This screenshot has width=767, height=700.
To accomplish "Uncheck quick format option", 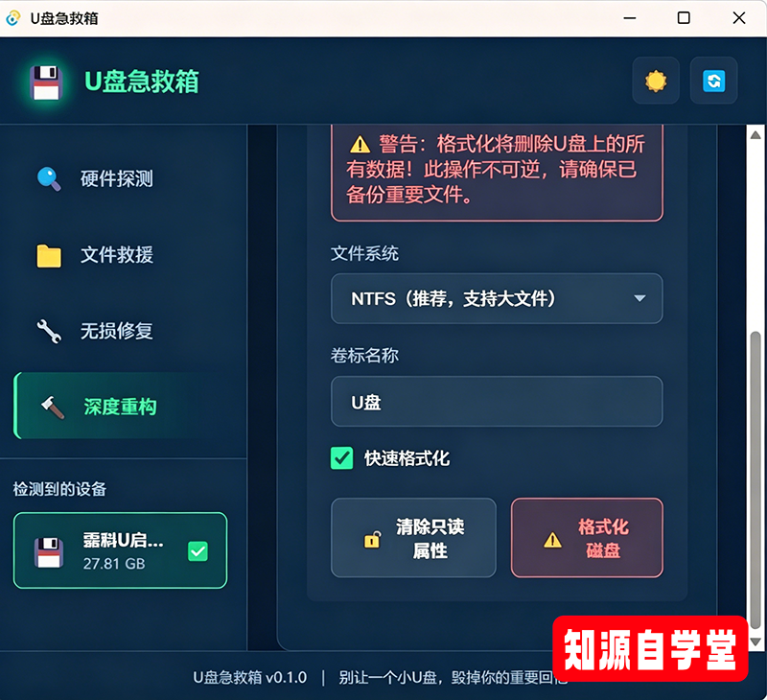I will tap(342, 458).
